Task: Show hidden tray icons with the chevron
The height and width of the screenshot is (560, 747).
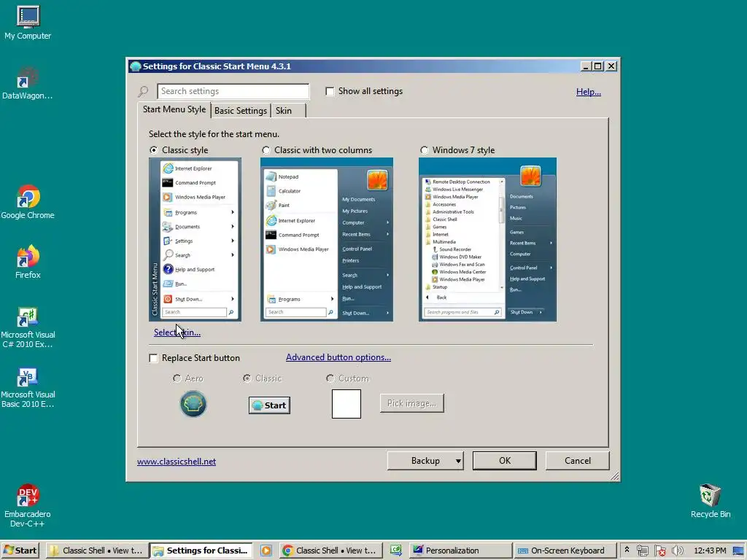Action: tap(627, 550)
